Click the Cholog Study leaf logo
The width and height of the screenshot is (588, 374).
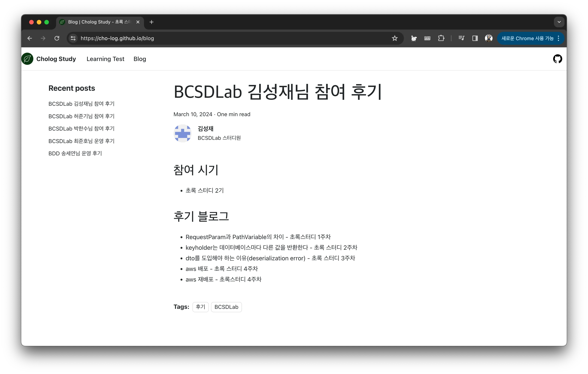[27, 59]
